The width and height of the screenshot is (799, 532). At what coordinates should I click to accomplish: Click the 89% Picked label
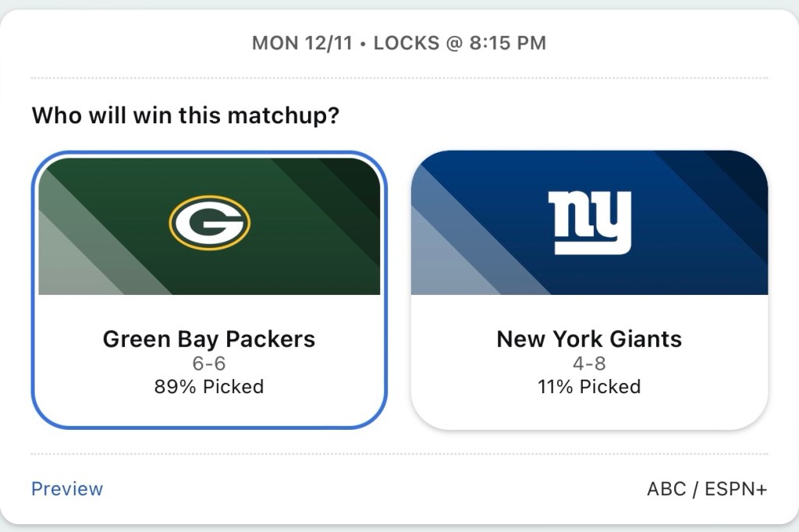[x=209, y=387]
